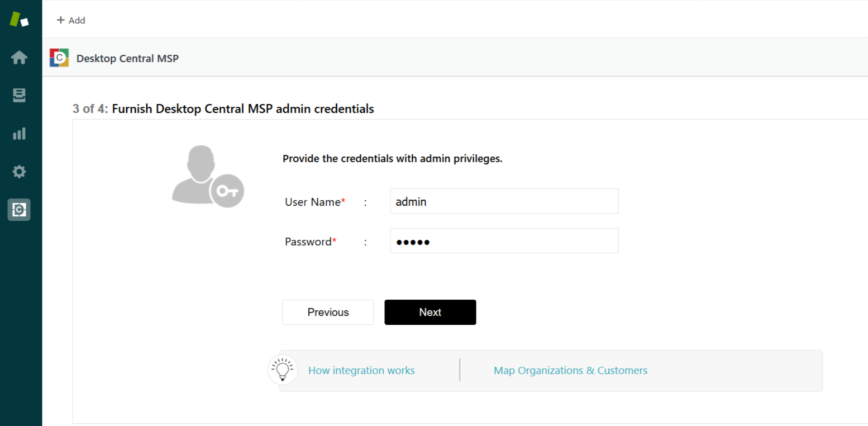Screen dimensions: 868x426
Task: Click the lightbulb tips icon
Action: click(283, 370)
